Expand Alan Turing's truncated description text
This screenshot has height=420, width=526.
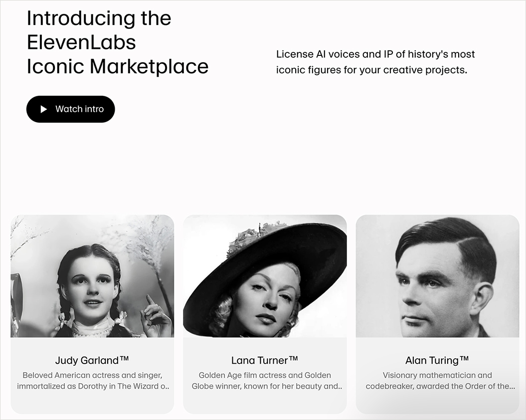click(437, 380)
